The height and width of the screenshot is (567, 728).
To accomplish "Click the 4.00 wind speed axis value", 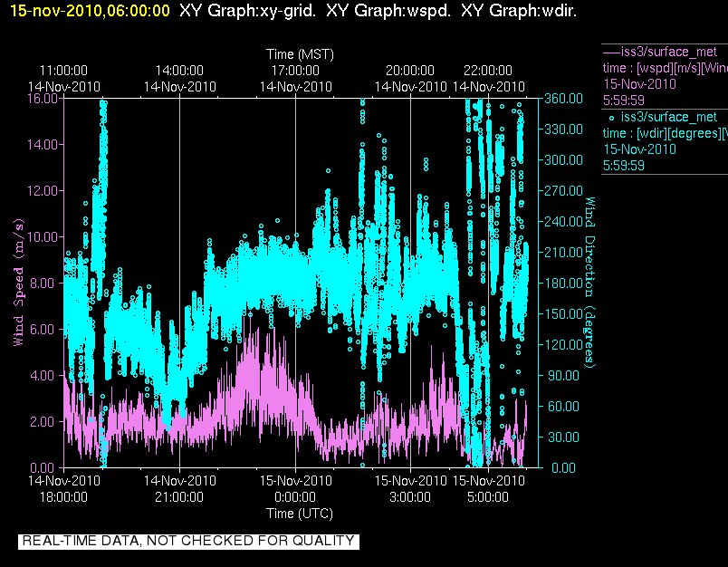I will (43, 375).
